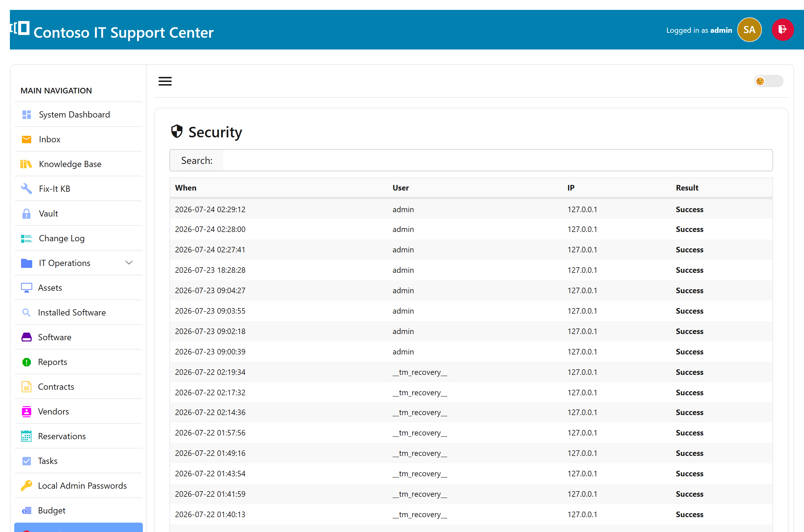Screen dimensions: 804x532
Task: Click the red logout icon button
Action: click(x=783, y=30)
